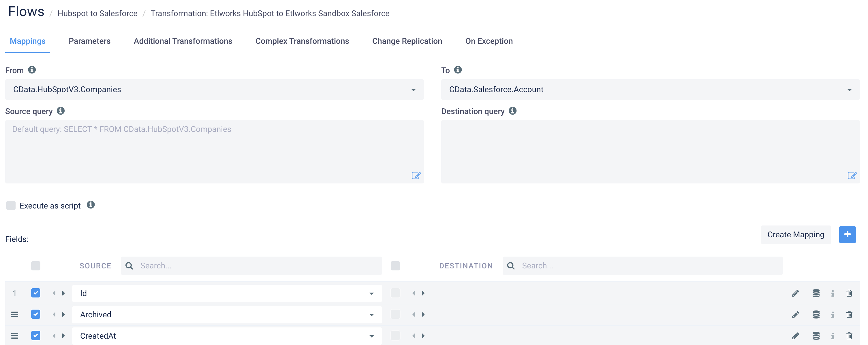Uncheck the Archived source field checkbox
The height and width of the screenshot is (345, 868).
coord(36,314)
